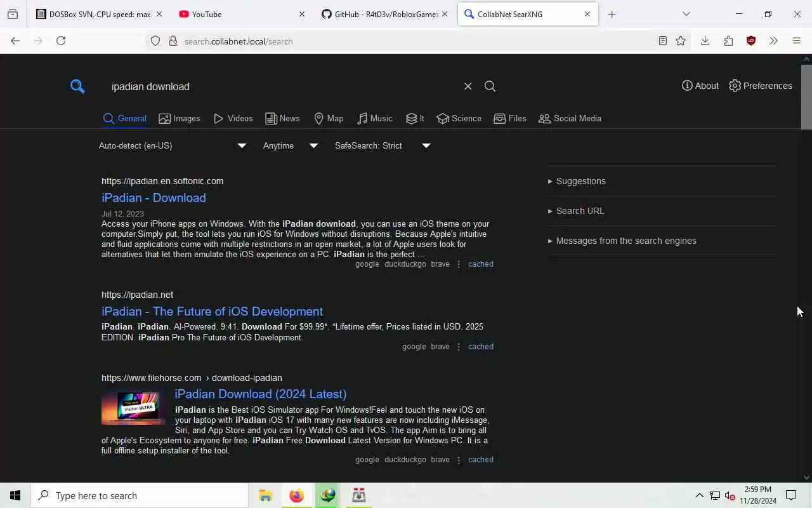
Task: Open cached version of softonic result
Action: click(480, 264)
